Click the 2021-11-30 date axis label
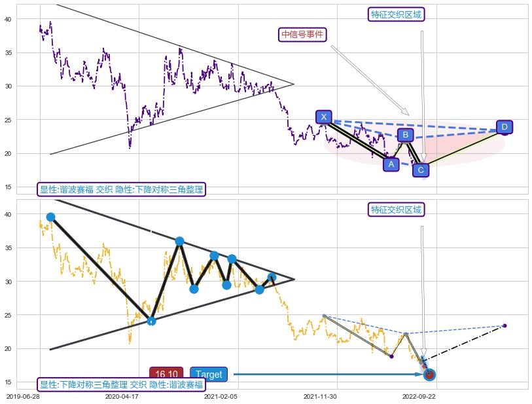Screen dimensions: 532x404 tap(320, 396)
